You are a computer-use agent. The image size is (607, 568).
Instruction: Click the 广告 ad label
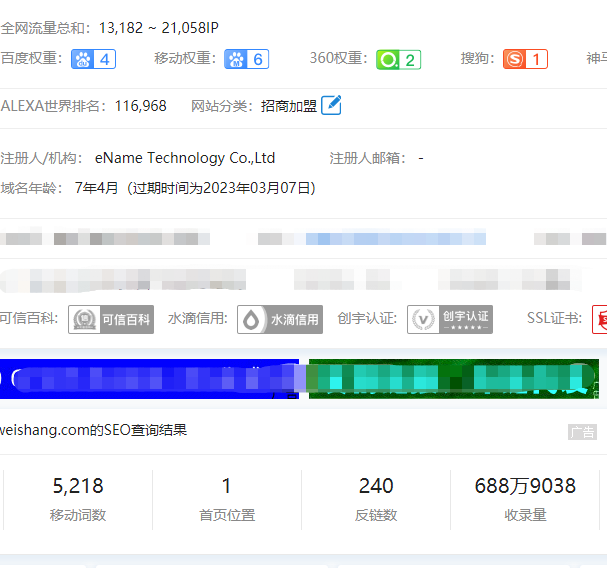tap(582, 432)
